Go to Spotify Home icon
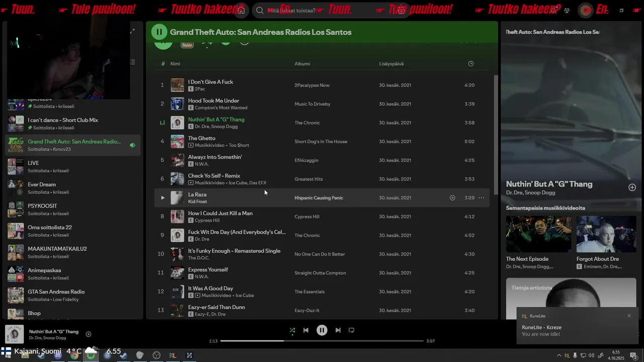This screenshot has width=644, height=362. pyautogui.click(x=242, y=11)
